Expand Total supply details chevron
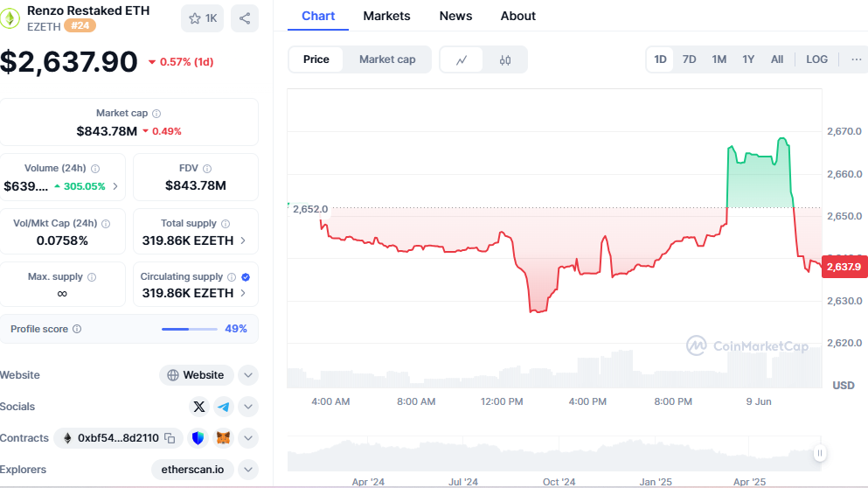The width and height of the screenshot is (868, 488). (243, 241)
